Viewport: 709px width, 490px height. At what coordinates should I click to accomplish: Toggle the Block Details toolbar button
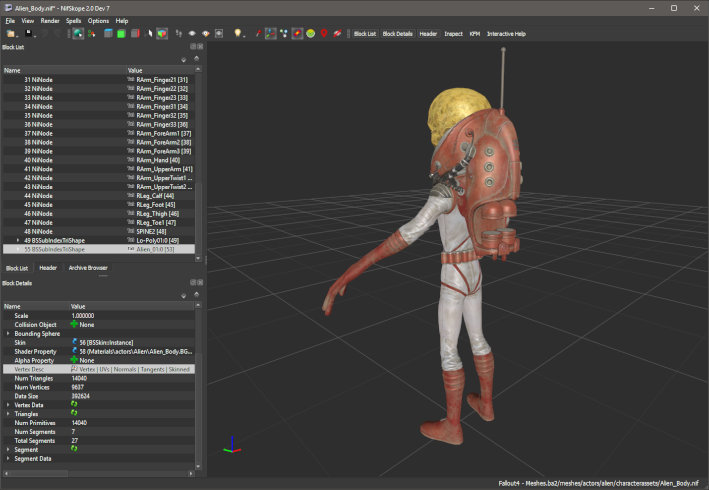397,34
